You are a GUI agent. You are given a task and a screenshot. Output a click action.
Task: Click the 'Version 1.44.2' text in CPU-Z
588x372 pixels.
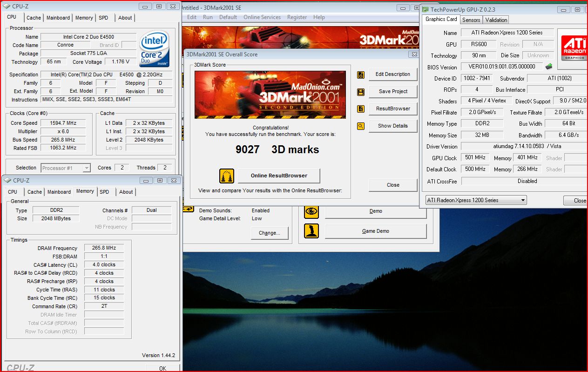[x=158, y=355]
